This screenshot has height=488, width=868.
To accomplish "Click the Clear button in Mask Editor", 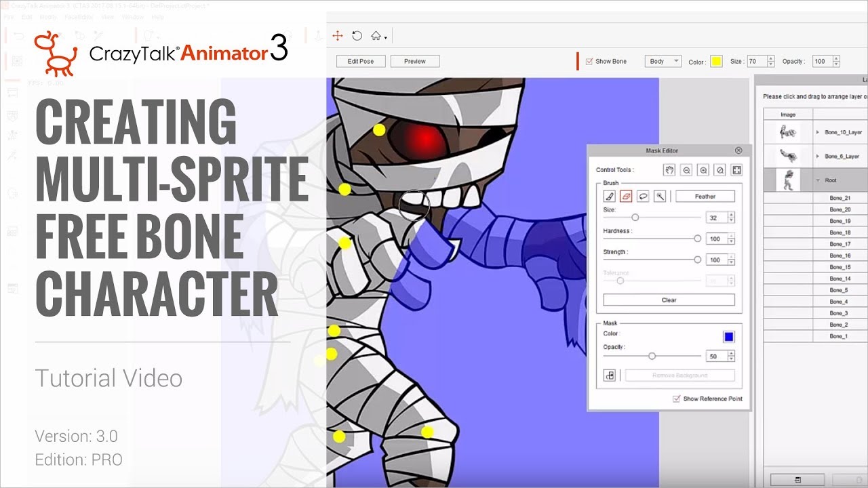I will point(669,300).
